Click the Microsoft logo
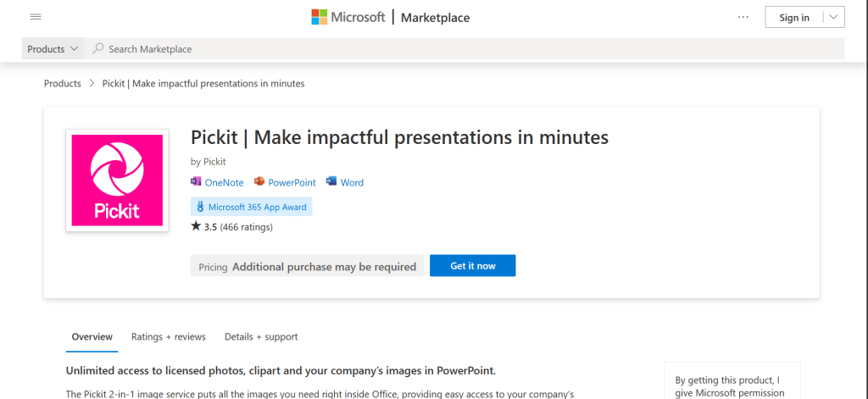The image size is (868, 399). click(348, 17)
